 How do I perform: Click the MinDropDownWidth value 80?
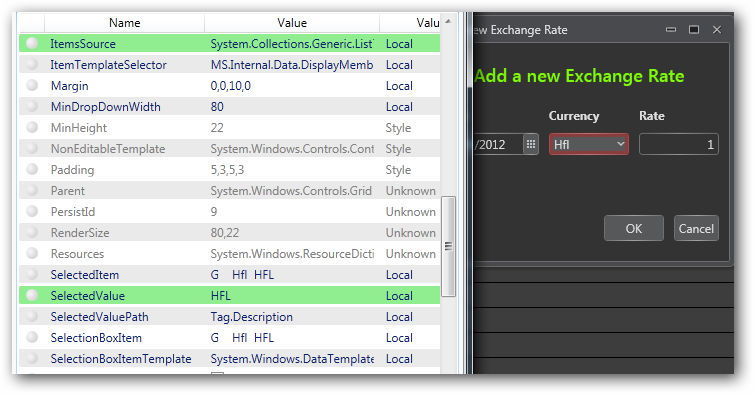pos(217,107)
